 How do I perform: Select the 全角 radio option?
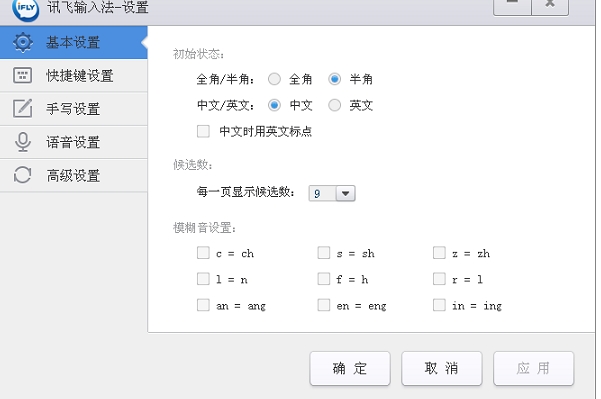tap(274, 79)
